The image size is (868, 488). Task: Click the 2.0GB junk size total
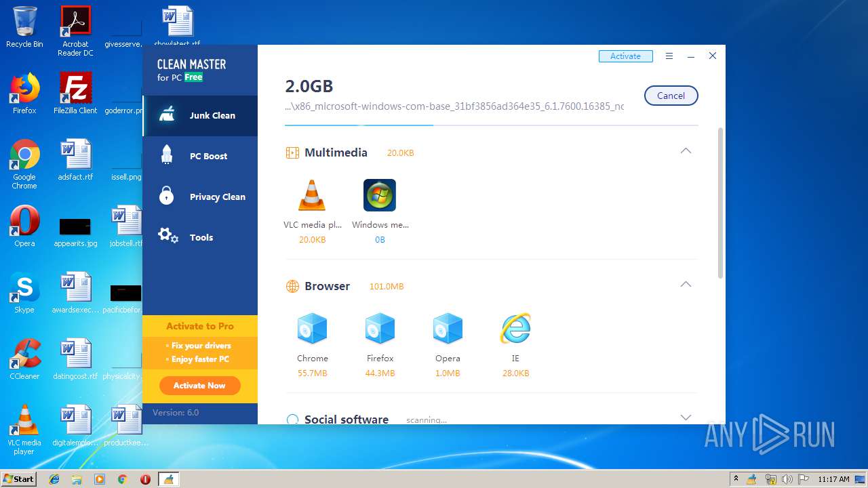click(x=309, y=86)
